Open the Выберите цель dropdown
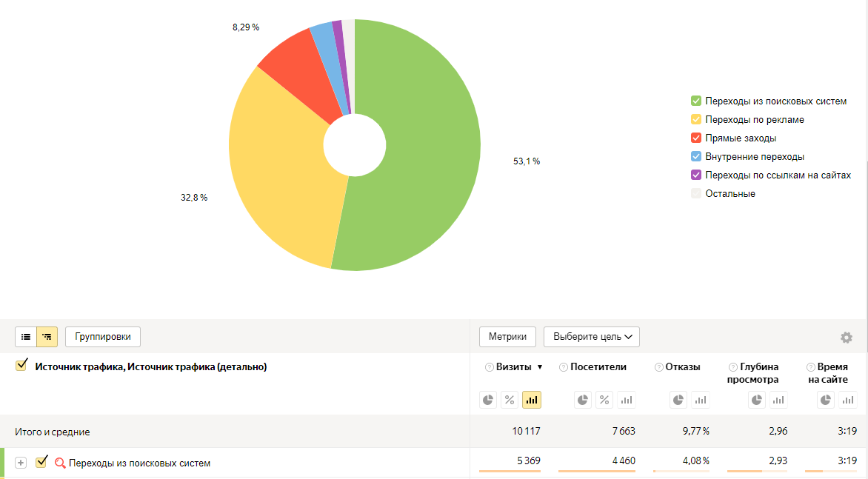Image resolution: width=868 pixels, height=479 pixels. pos(591,337)
